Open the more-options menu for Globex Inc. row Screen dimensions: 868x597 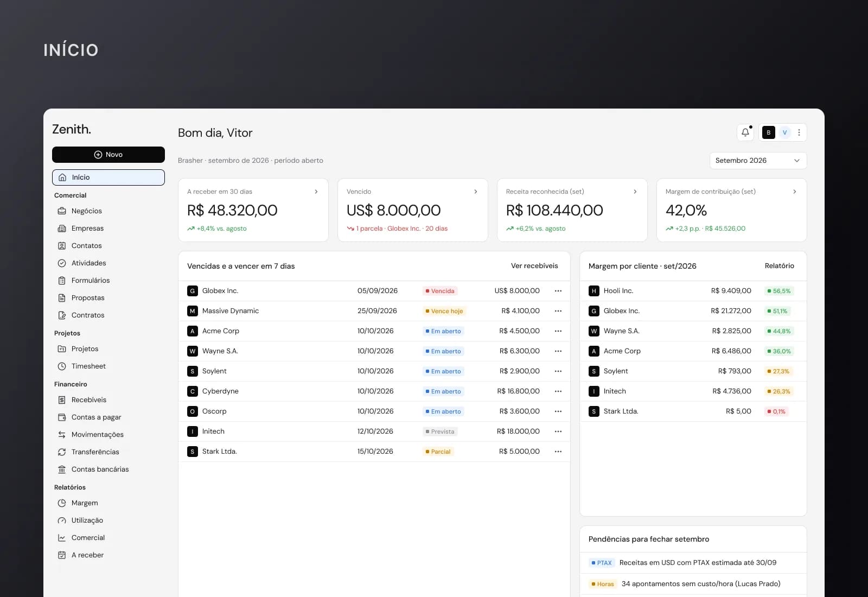point(558,291)
